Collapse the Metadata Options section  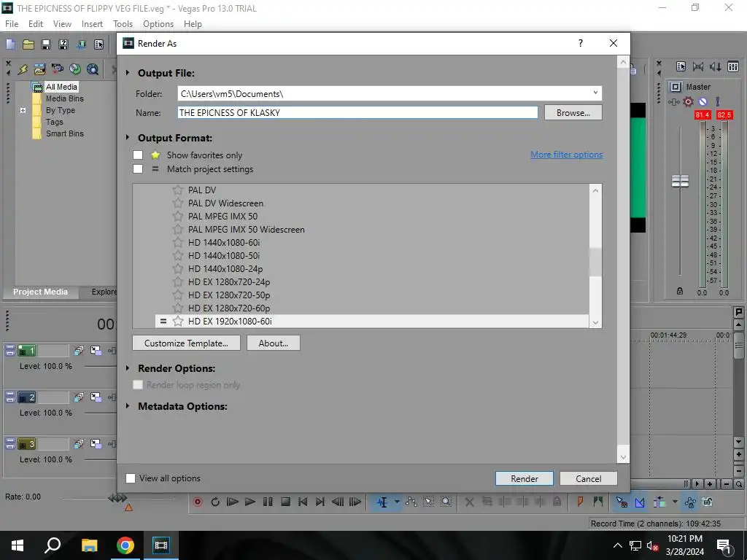click(x=128, y=406)
